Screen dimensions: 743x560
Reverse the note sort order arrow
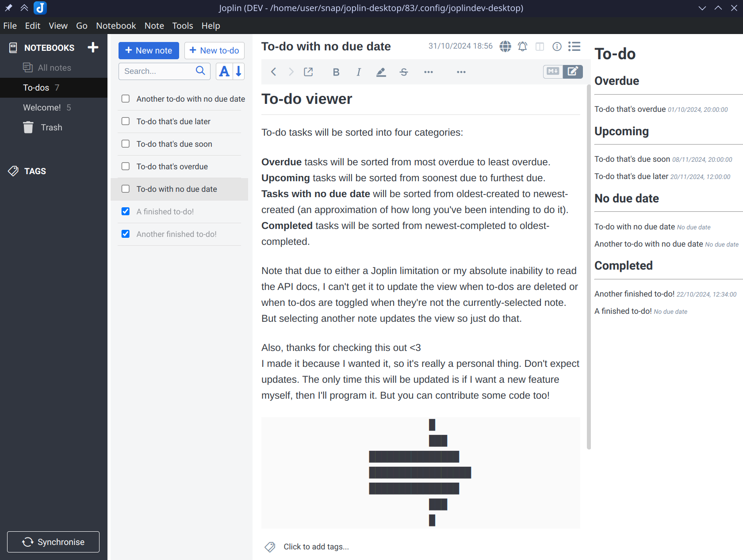tap(238, 71)
